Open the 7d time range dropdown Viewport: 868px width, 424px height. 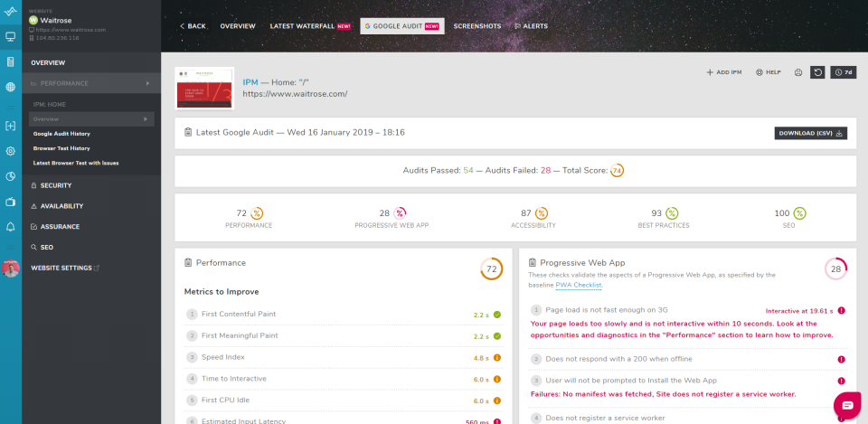[x=843, y=72]
